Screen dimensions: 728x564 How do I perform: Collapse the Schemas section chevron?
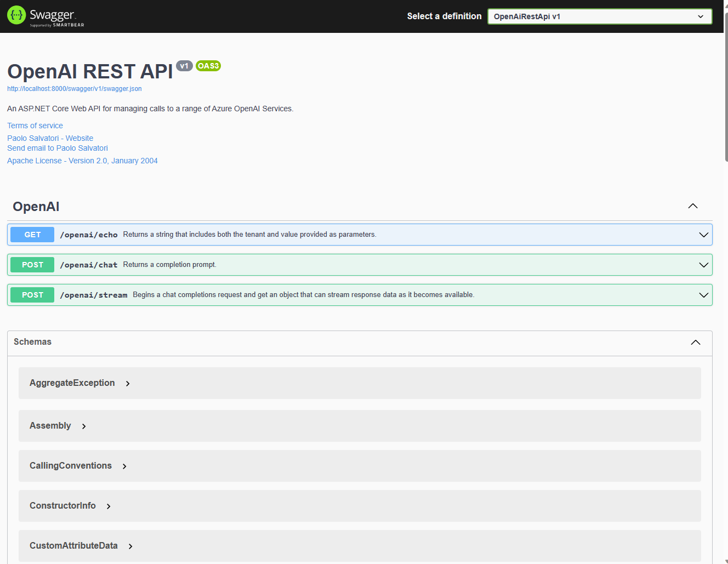[x=696, y=343]
